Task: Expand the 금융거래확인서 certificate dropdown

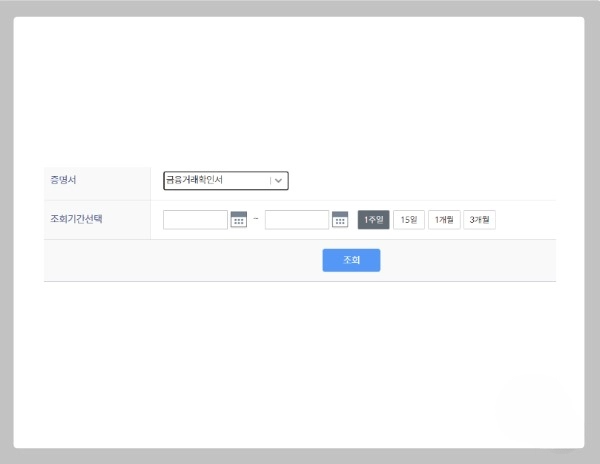Action: tap(226, 181)
